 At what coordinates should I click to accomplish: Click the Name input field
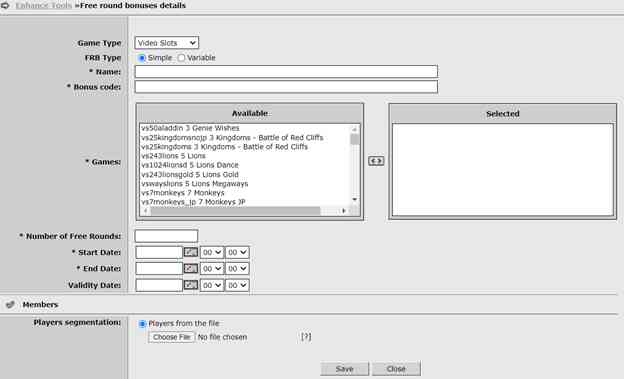(x=286, y=72)
